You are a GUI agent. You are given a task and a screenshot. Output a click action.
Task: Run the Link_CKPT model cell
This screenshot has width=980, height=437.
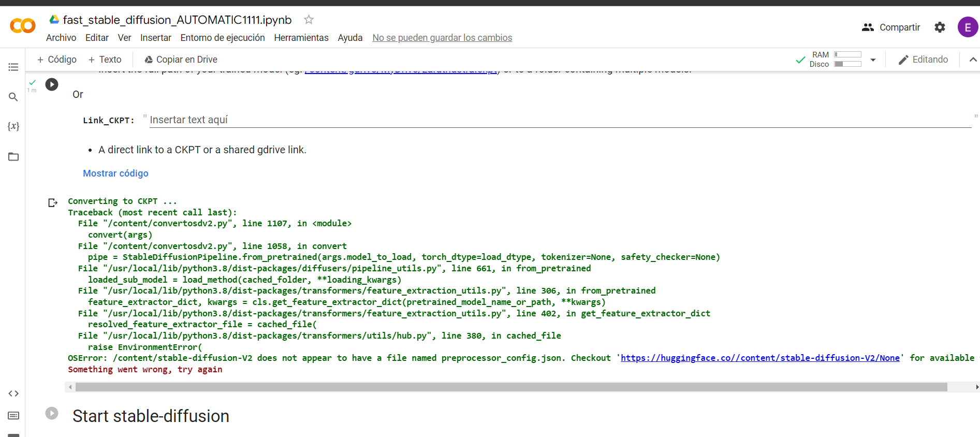pyautogui.click(x=52, y=84)
